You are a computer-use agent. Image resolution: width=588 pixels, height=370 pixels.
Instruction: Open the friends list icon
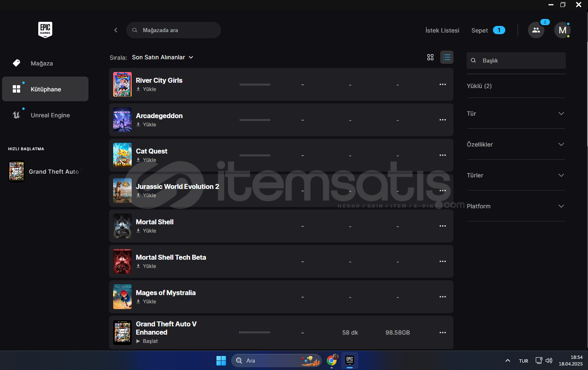click(x=536, y=30)
